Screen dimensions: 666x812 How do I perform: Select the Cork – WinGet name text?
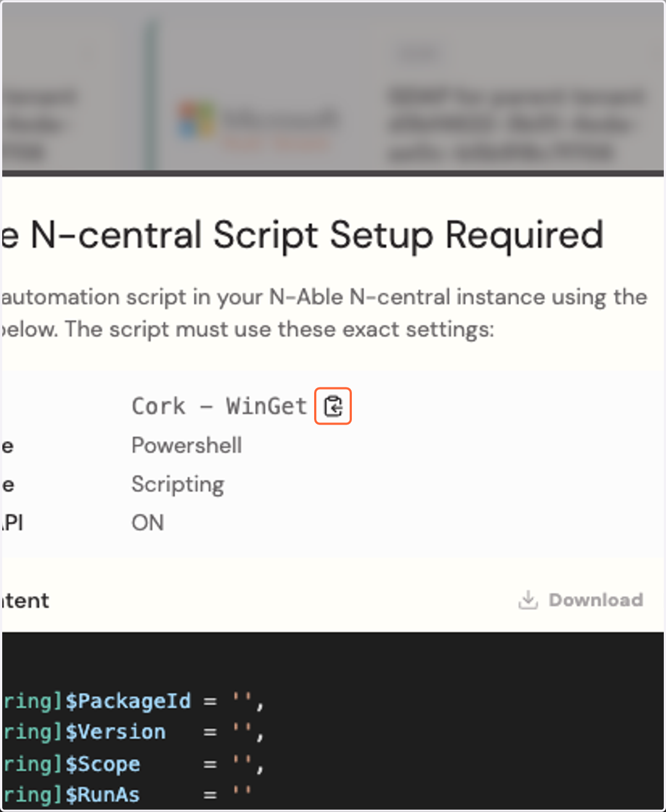pyautogui.click(x=219, y=406)
